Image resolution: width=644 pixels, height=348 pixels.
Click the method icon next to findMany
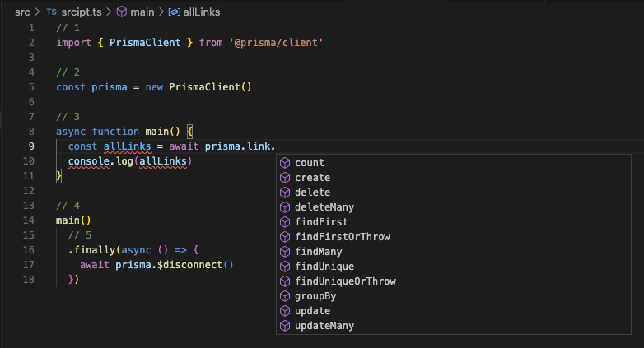point(285,252)
